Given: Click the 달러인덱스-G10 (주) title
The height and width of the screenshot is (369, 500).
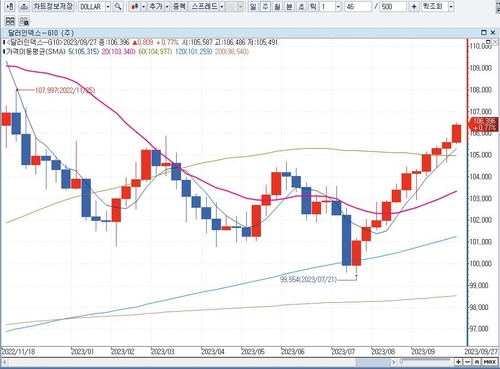Looking at the screenshot, I should pos(40,33).
